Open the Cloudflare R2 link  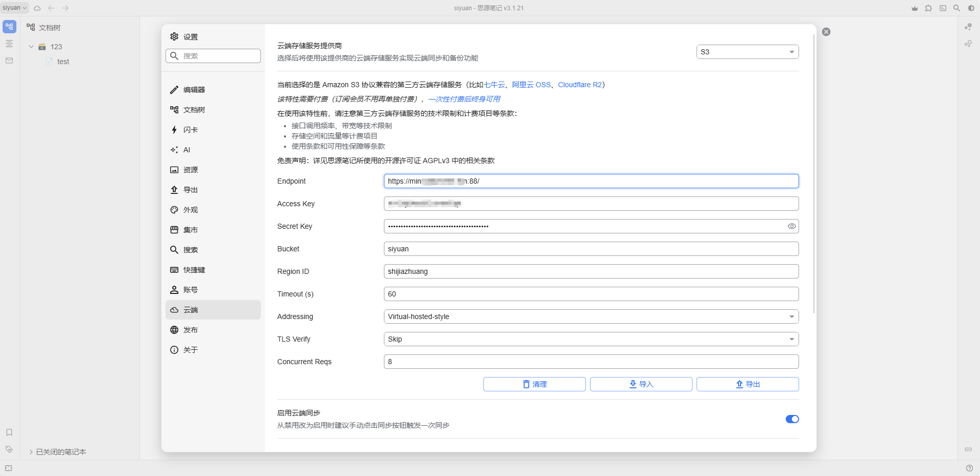click(580, 85)
